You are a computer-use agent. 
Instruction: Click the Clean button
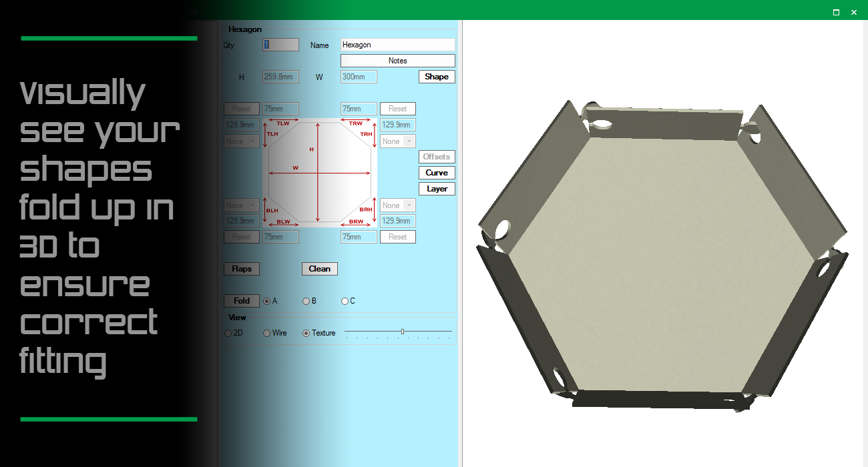(319, 268)
